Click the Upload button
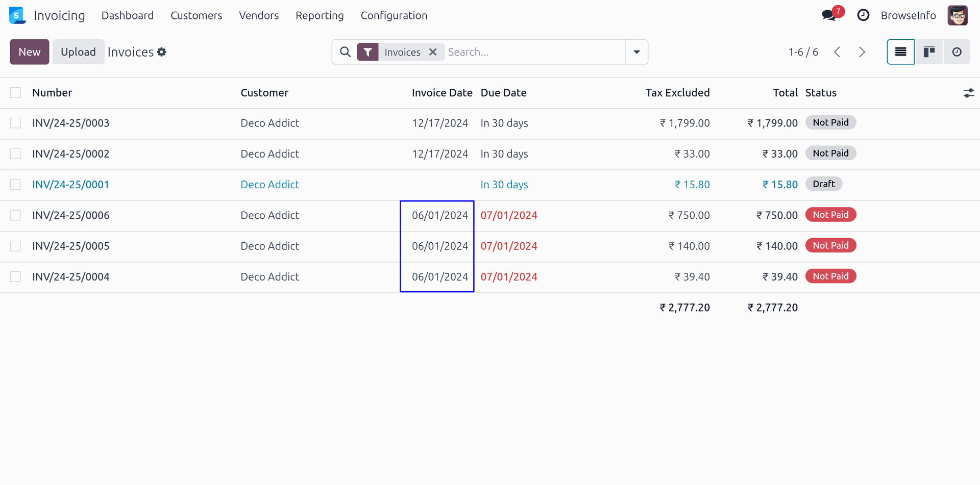 coord(78,52)
